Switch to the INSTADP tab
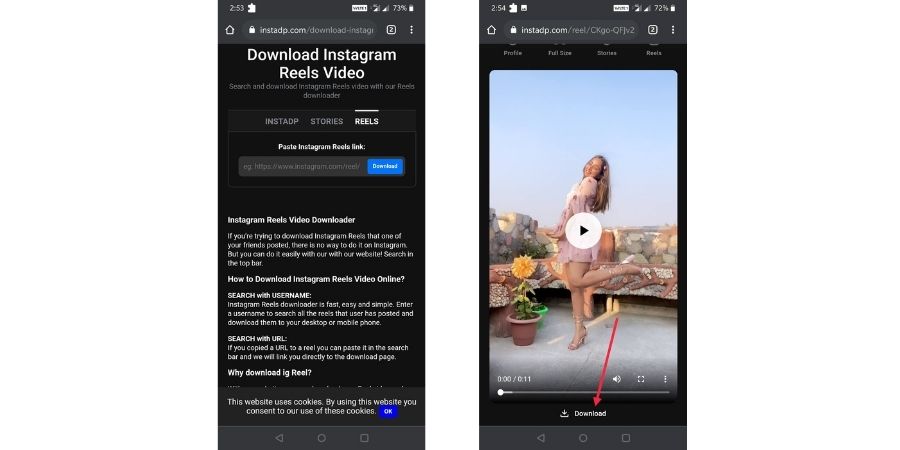Image resolution: width=900 pixels, height=450 pixels. pyautogui.click(x=282, y=121)
